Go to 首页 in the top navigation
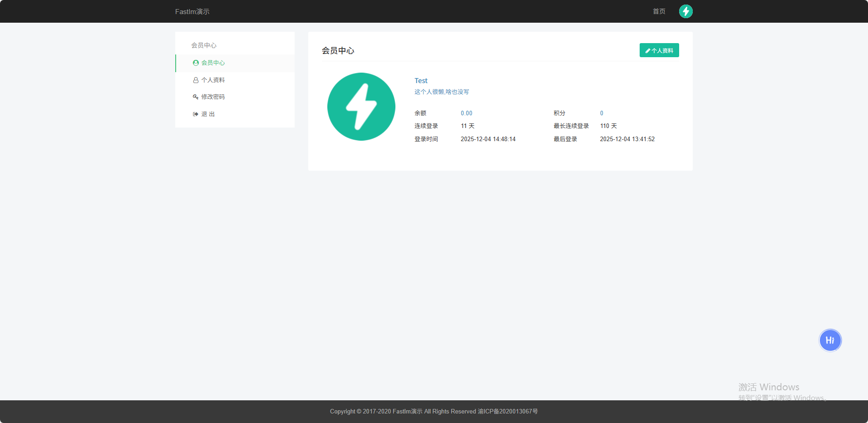The width and height of the screenshot is (868, 423). (659, 11)
